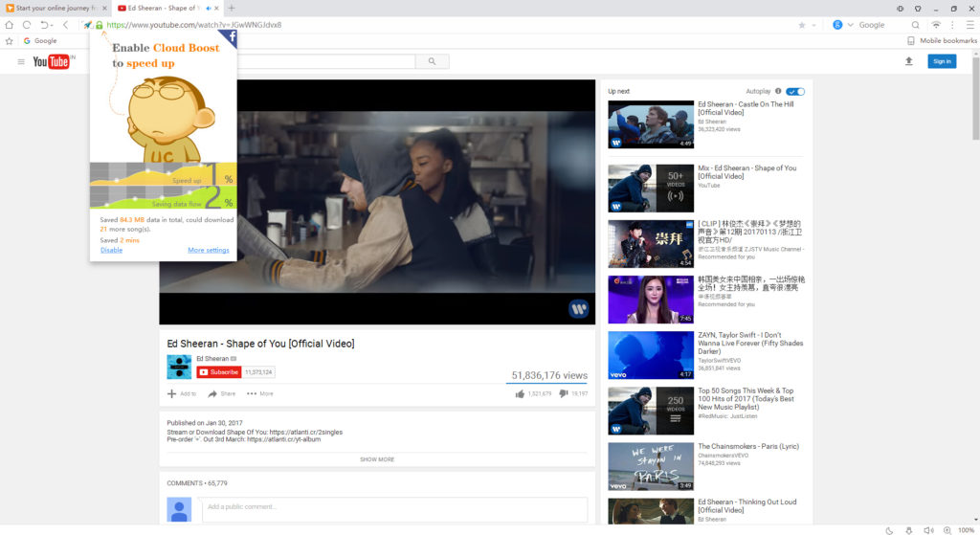
Task: Toggle the Autoplay switch off
Action: click(x=795, y=91)
